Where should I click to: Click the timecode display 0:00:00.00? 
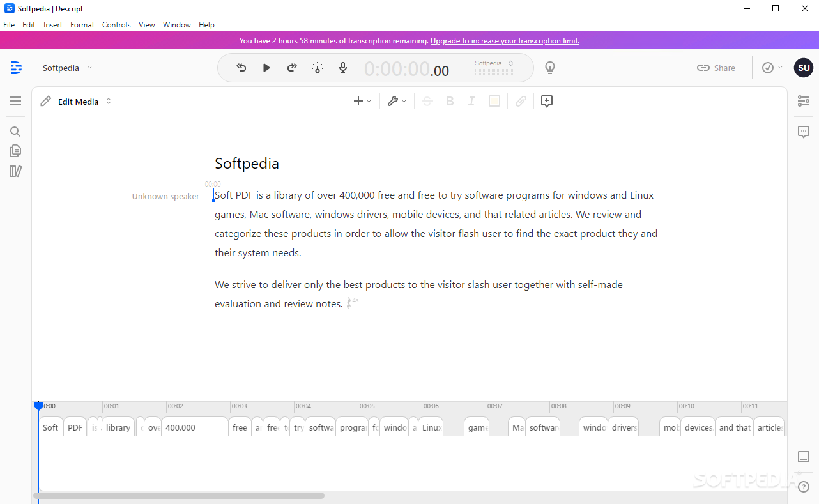click(x=407, y=68)
